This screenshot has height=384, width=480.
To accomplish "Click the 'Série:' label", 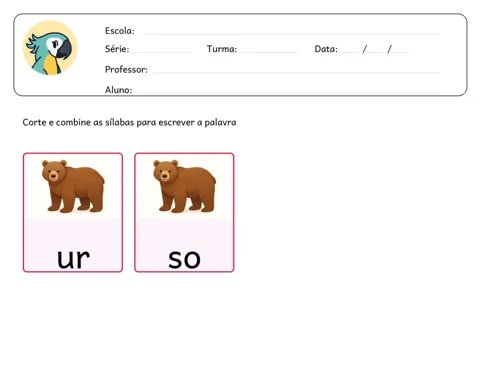I will point(117,49).
